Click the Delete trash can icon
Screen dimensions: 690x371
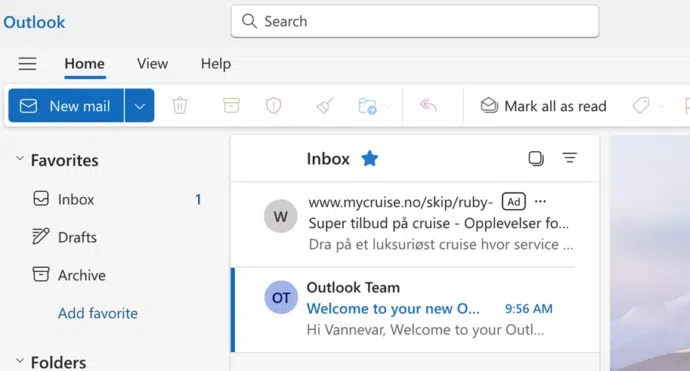tap(180, 106)
